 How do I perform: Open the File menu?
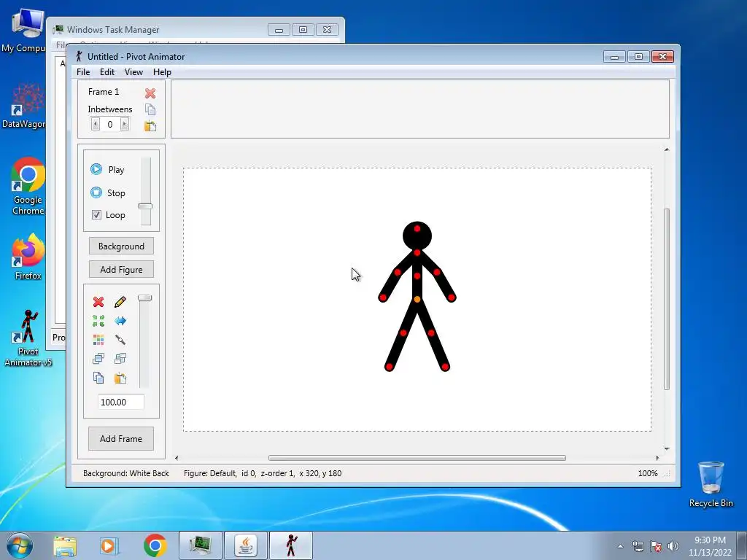click(x=83, y=72)
